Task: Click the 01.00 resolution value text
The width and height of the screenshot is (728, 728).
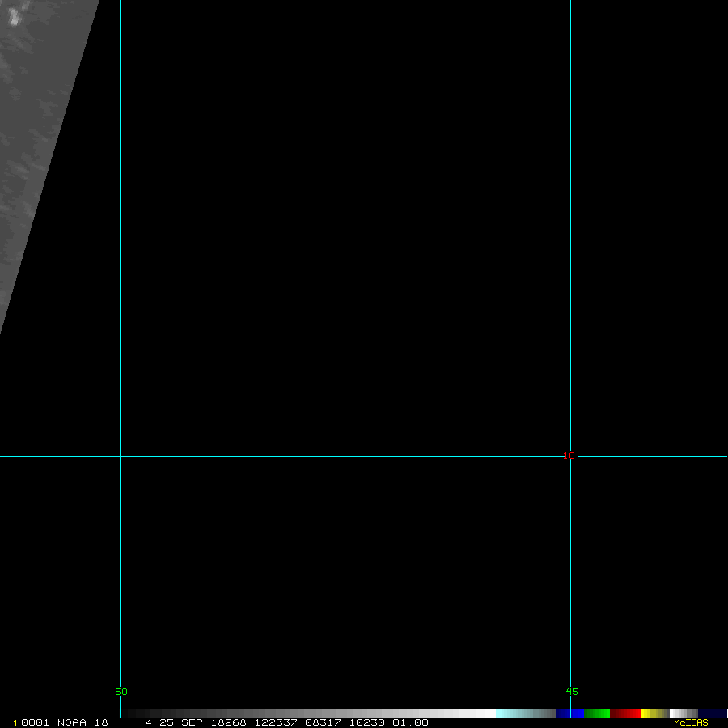Action: (x=410, y=722)
